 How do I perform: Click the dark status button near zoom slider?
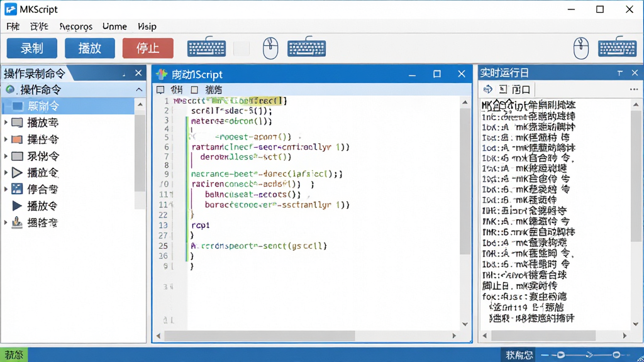[x=519, y=355]
